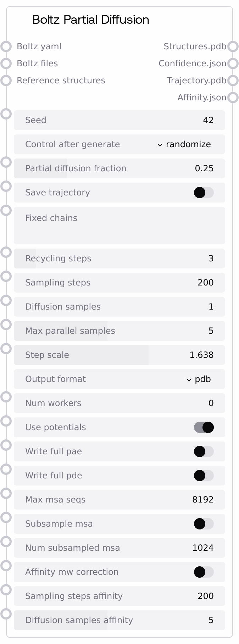This screenshot has height=644, width=239.
Task: Click the Partial diffusion fraction slider
Action: coord(119,168)
